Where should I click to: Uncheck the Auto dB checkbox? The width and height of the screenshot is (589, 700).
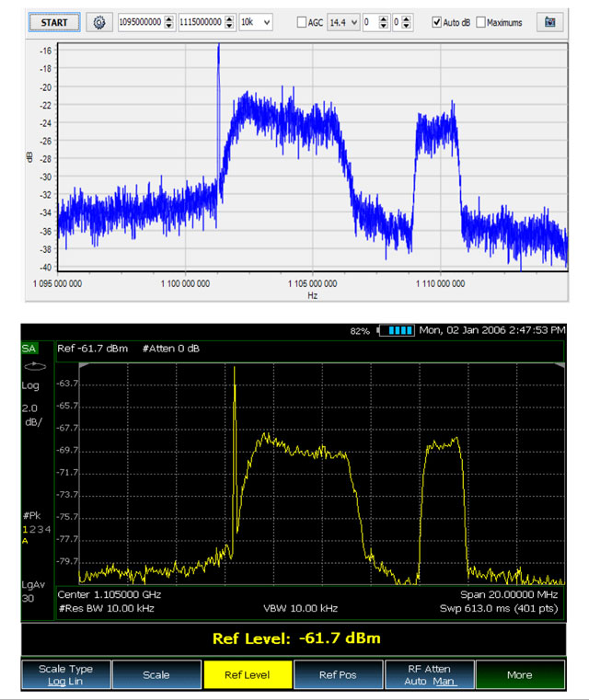[x=436, y=22]
